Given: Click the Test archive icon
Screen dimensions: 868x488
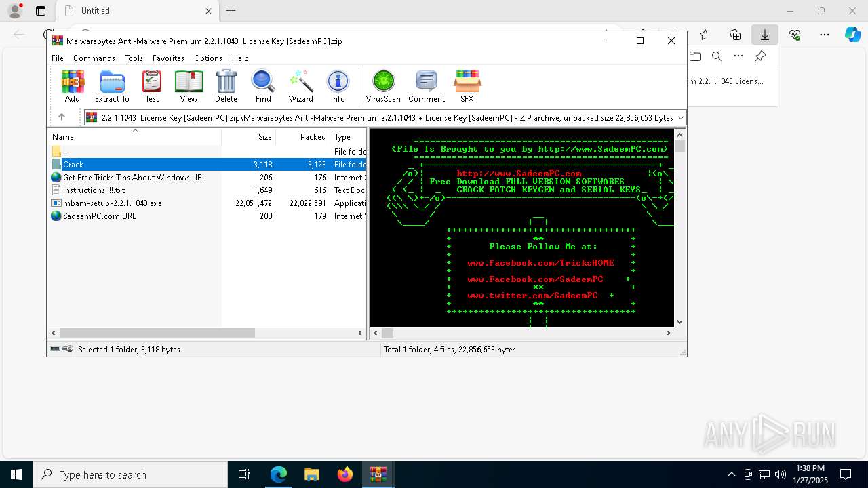Looking at the screenshot, I should (152, 86).
